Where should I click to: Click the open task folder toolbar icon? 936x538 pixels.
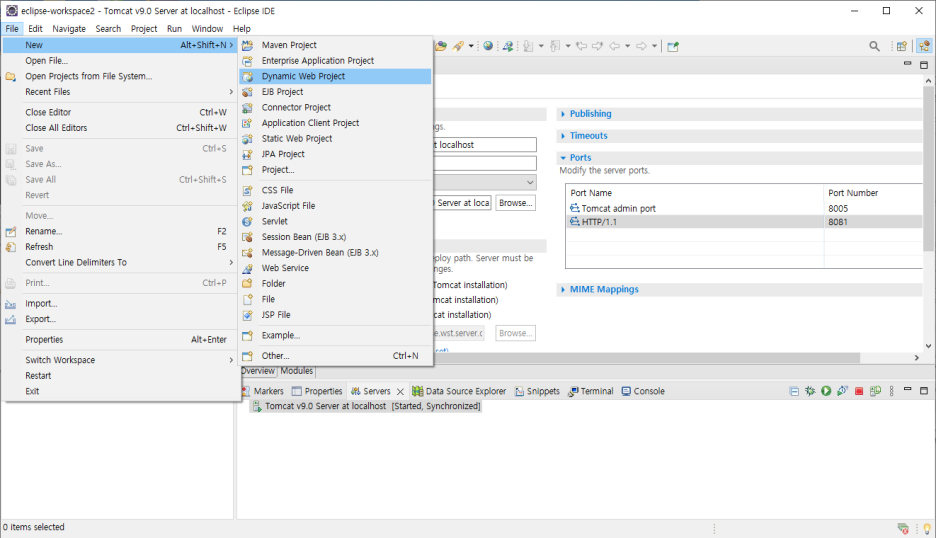click(x=441, y=46)
